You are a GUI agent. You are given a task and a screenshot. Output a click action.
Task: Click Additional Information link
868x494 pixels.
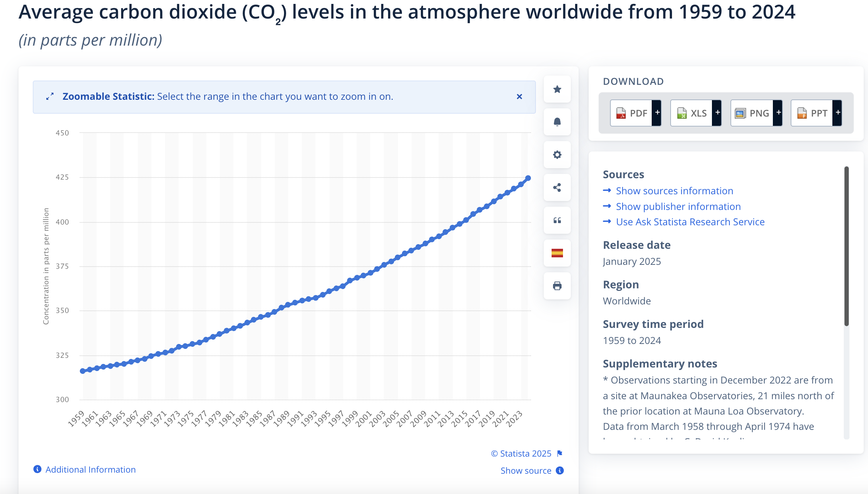[x=91, y=470]
